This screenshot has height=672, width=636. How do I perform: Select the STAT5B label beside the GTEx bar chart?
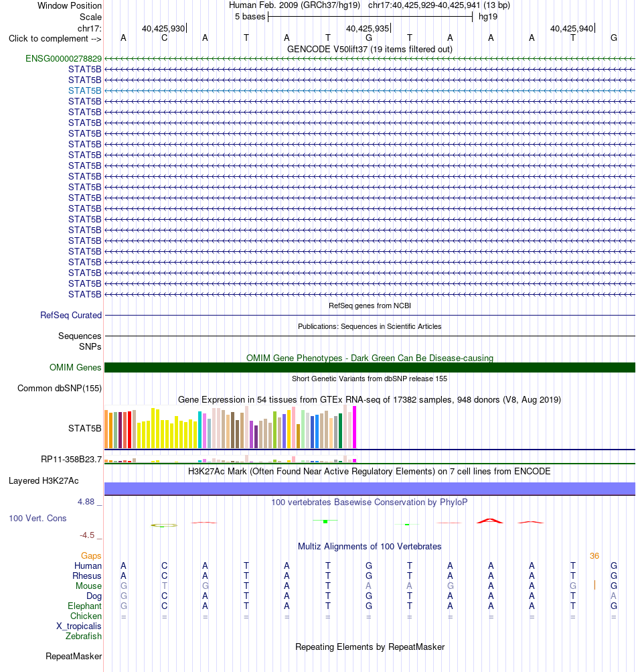pos(85,429)
